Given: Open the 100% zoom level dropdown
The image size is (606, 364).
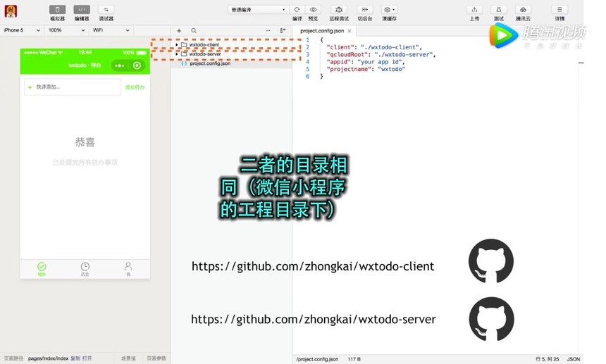Looking at the screenshot, I should [66, 30].
